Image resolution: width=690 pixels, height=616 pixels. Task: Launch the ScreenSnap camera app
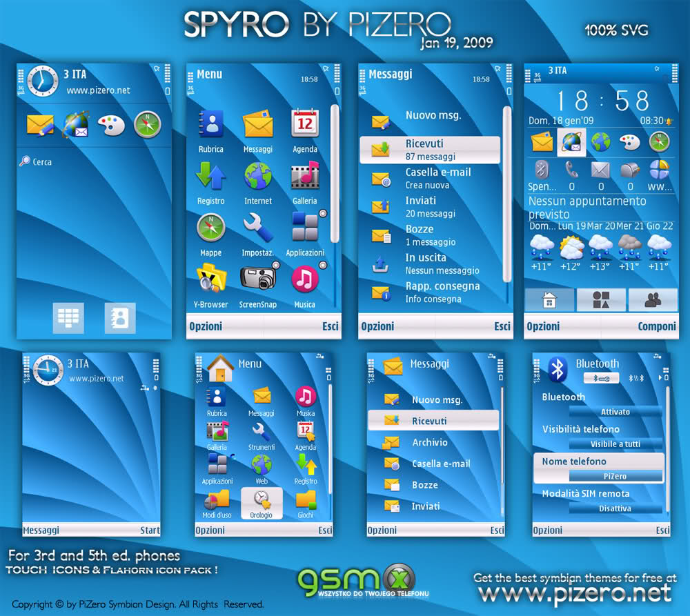pos(257,278)
